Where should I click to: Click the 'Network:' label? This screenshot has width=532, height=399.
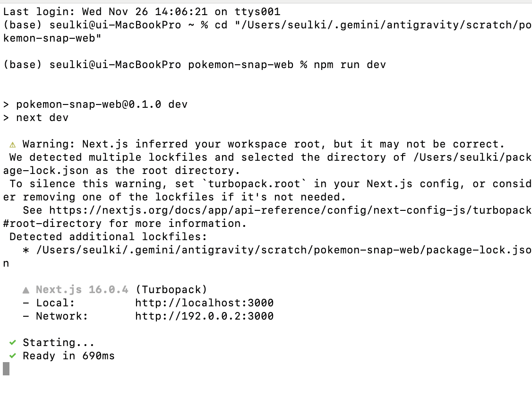click(62, 316)
